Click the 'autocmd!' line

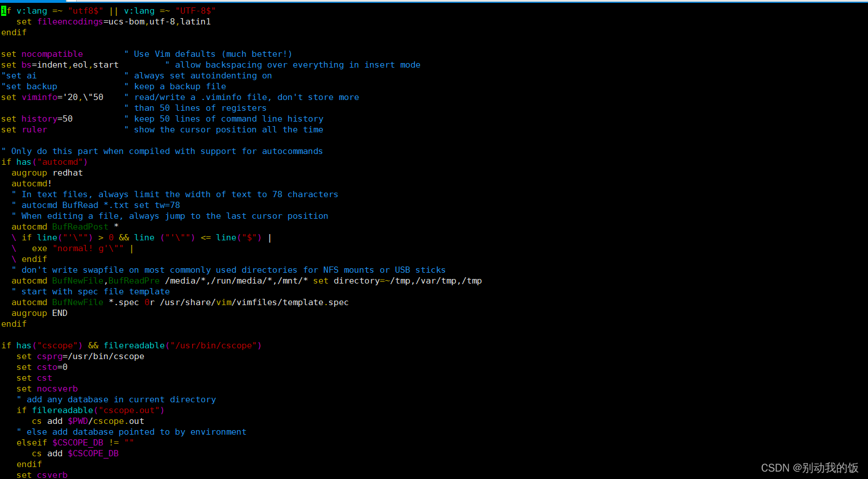point(32,184)
